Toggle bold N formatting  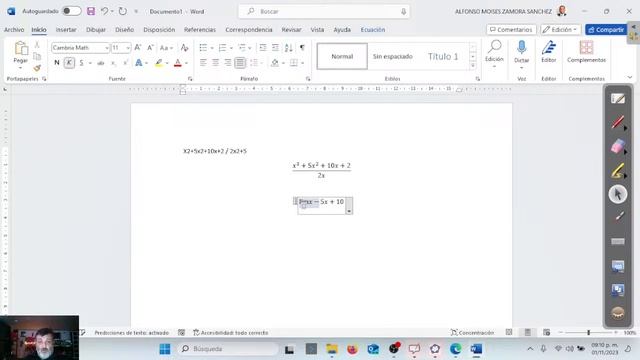[x=57, y=63]
